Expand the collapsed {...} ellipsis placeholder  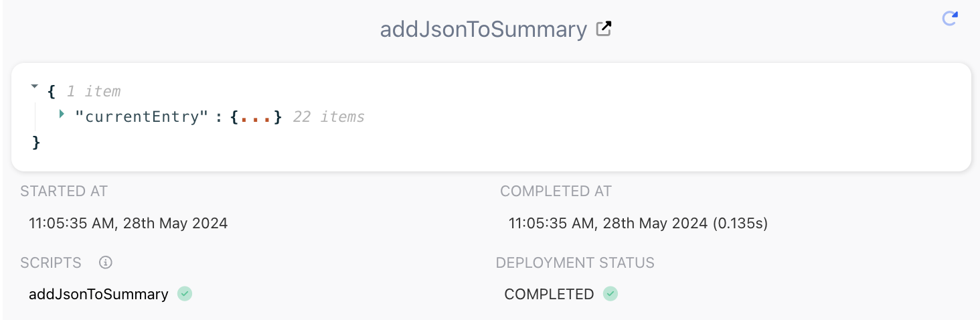pos(256,117)
